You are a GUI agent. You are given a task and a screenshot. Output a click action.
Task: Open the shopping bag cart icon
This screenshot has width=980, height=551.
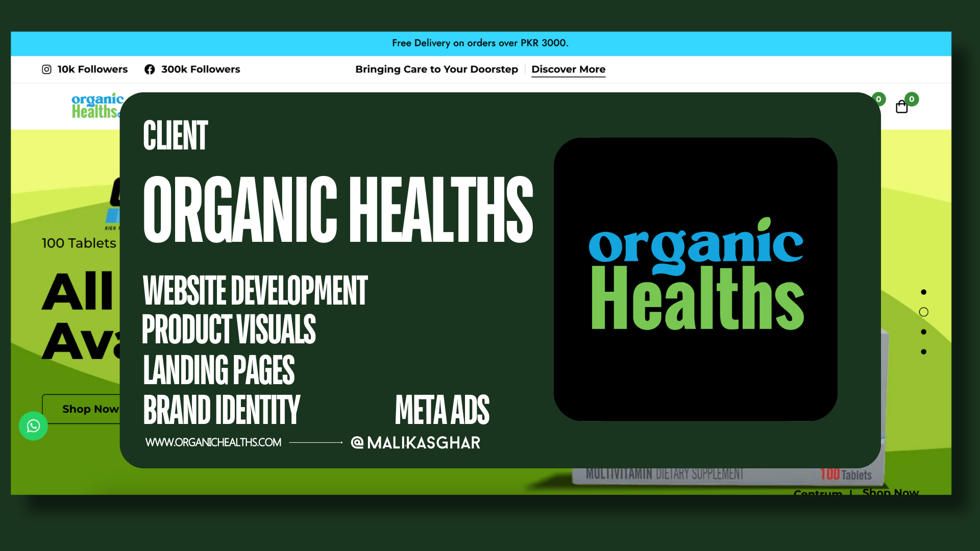click(x=901, y=107)
